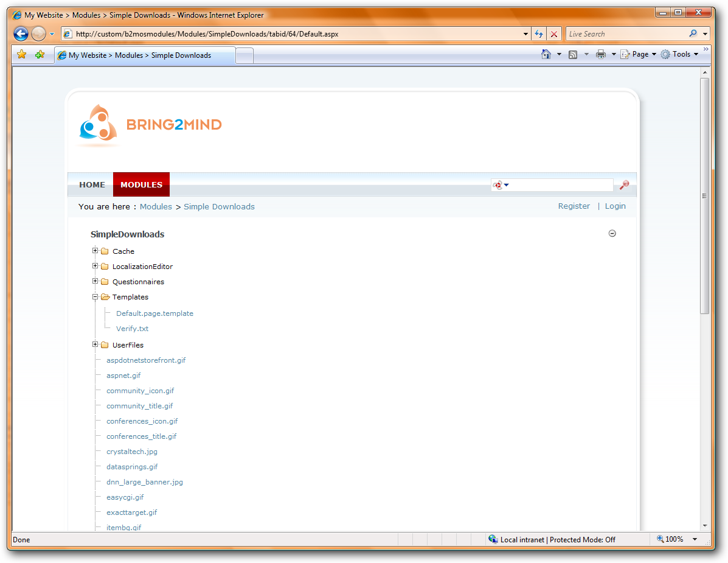This screenshot has width=728, height=563.
Task: Click the browser Forward arrow button
Action: click(38, 34)
